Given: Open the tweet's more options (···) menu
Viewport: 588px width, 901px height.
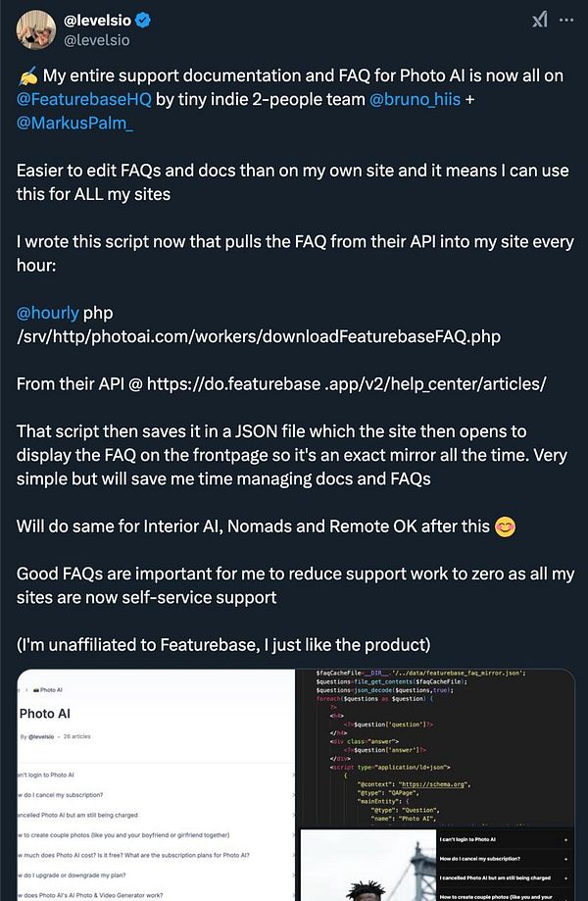Looking at the screenshot, I should pos(566,19).
